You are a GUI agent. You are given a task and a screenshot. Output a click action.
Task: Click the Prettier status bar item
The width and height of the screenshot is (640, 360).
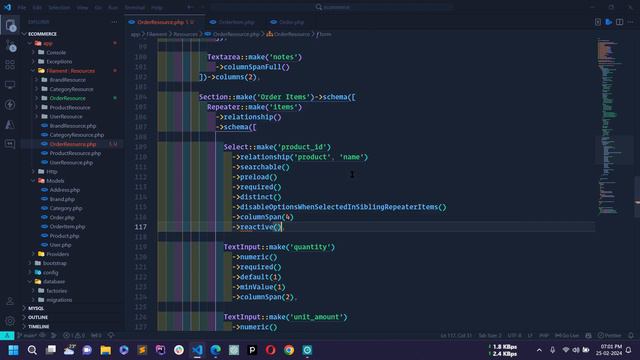coord(609,336)
